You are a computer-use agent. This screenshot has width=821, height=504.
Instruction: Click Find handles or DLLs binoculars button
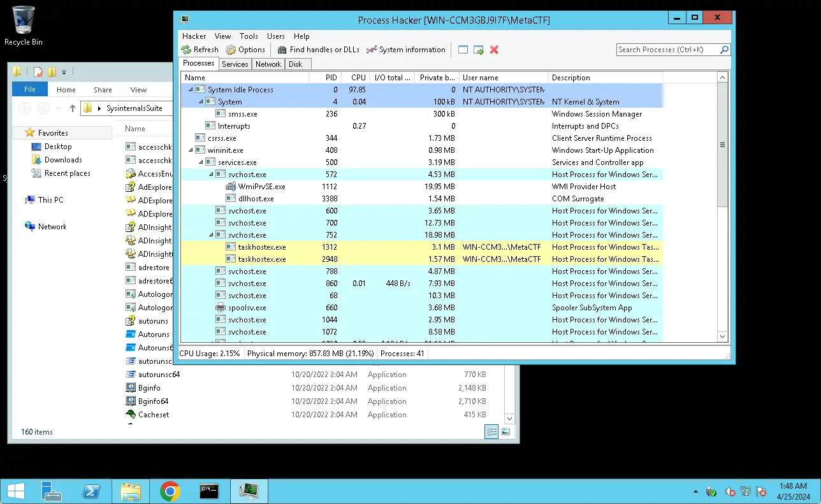tap(318, 50)
